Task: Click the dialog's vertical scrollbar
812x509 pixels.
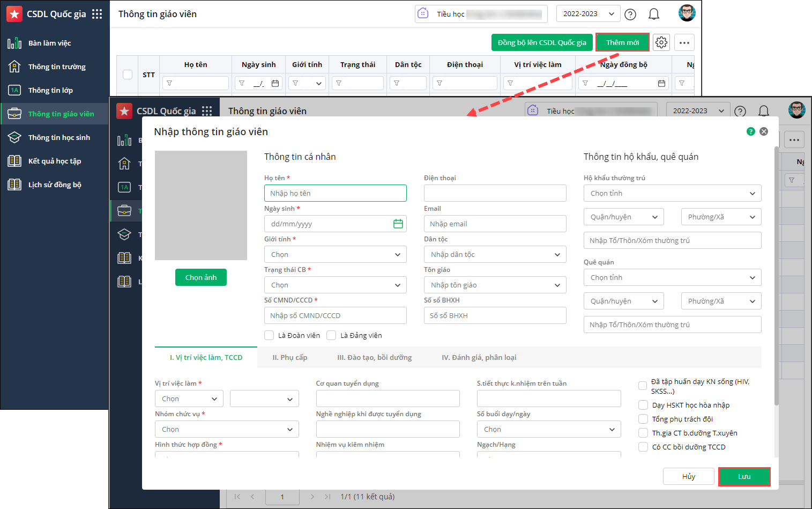Action: [x=777, y=276]
